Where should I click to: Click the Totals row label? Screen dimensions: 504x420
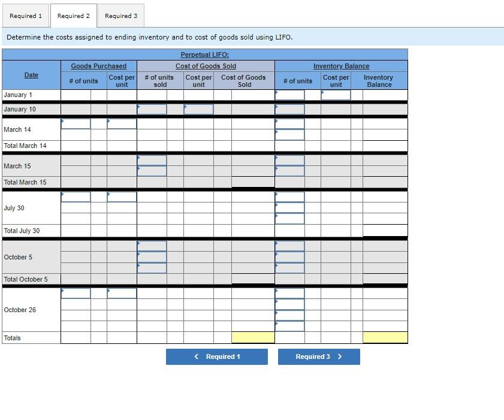pyautogui.click(x=12, y=338)
